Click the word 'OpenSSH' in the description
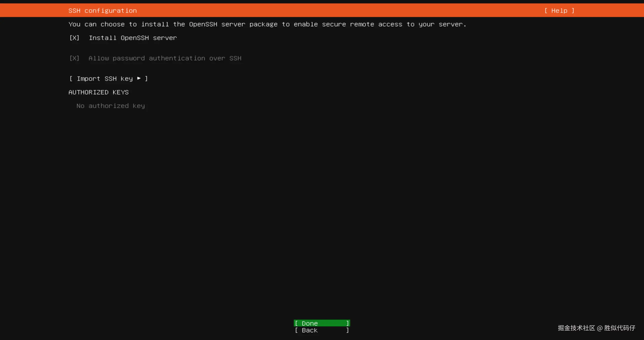644x340 pixels. (x=203, y=24)
